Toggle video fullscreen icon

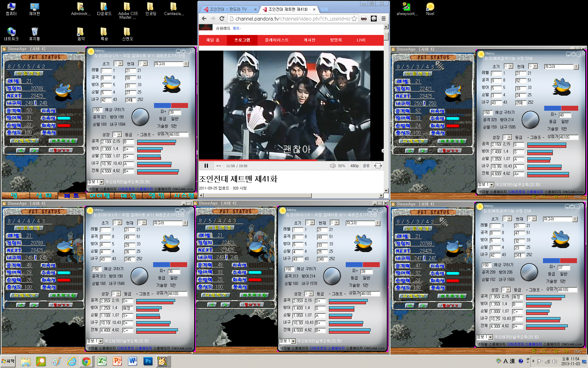[x=378, y=166]
